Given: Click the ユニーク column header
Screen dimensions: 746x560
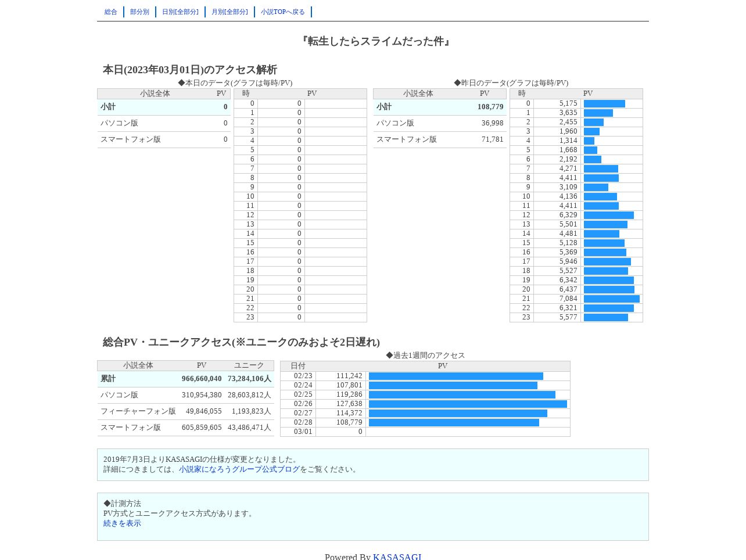Looking at the screenshot, I should 249,365.
